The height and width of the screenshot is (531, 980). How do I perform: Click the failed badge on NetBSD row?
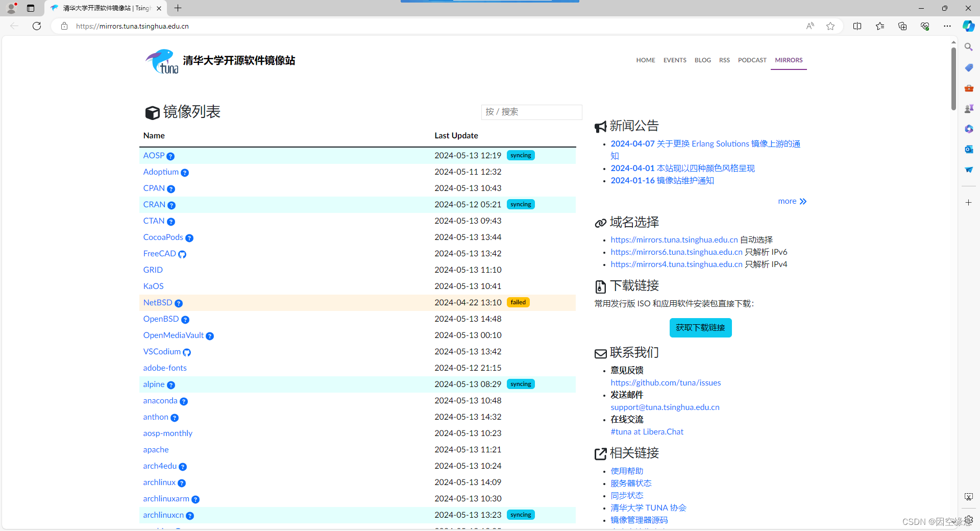tap(518, 302)
